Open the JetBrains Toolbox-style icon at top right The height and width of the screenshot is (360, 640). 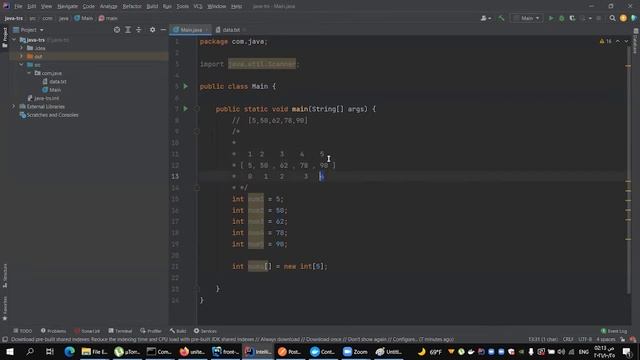[x=633, y=18]
